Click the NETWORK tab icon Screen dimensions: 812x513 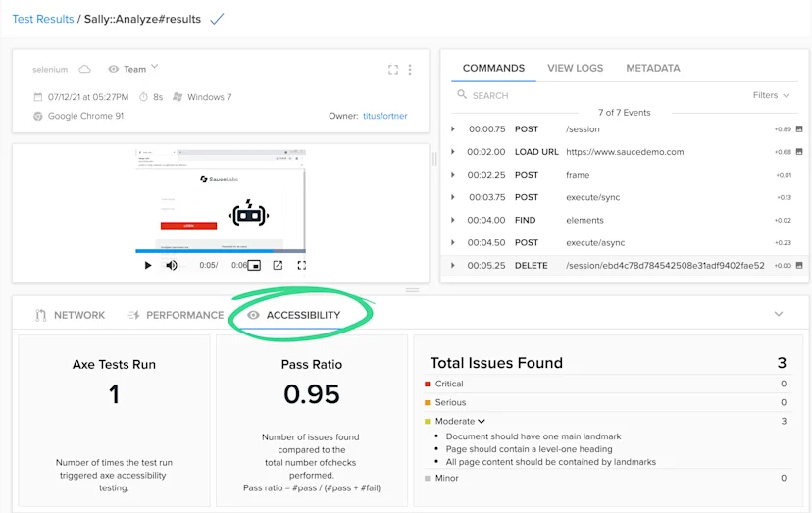pos(40,315)
